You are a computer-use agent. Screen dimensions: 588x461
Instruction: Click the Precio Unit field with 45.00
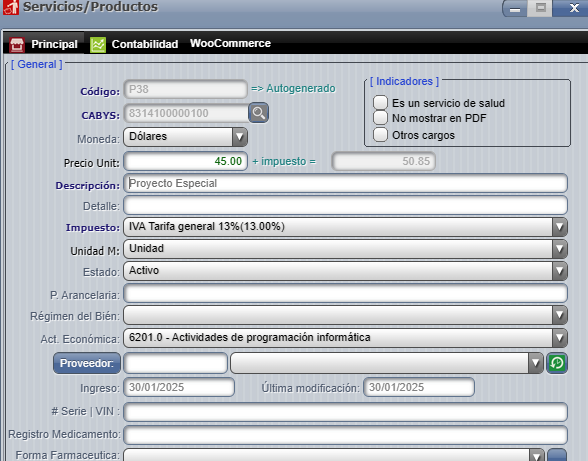coord(185,161)
